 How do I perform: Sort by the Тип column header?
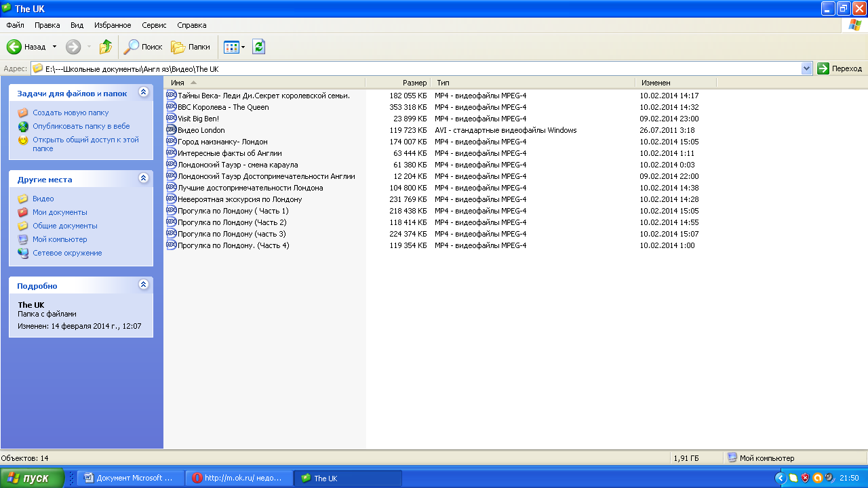coord(533,83)
